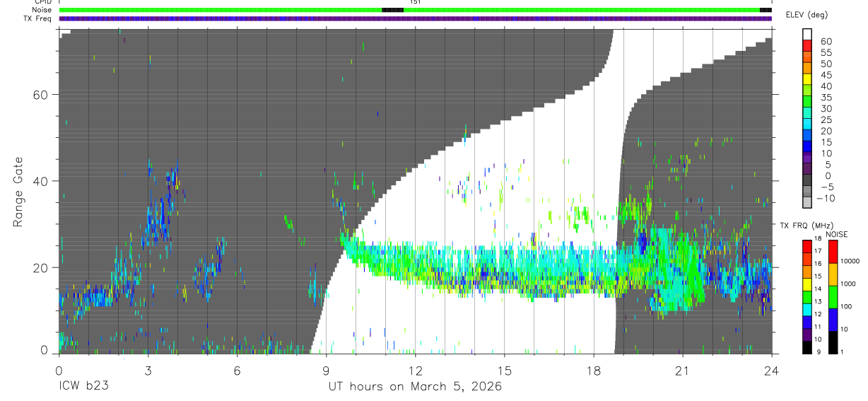Select the black 9–10 TX FRQ segment
Viewport: 868px width, 401px height.
807,347
